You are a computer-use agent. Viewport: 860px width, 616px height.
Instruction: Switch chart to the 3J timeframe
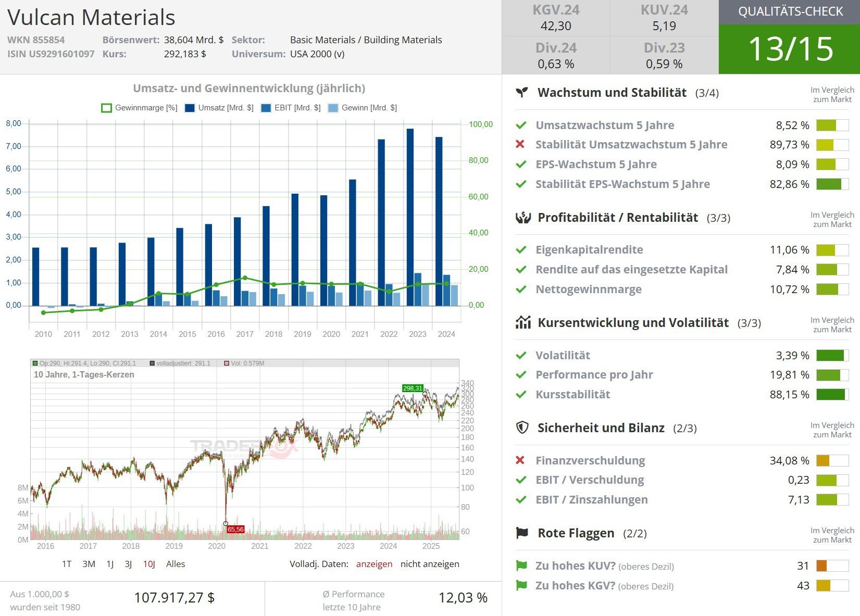[x=128, y=564]
